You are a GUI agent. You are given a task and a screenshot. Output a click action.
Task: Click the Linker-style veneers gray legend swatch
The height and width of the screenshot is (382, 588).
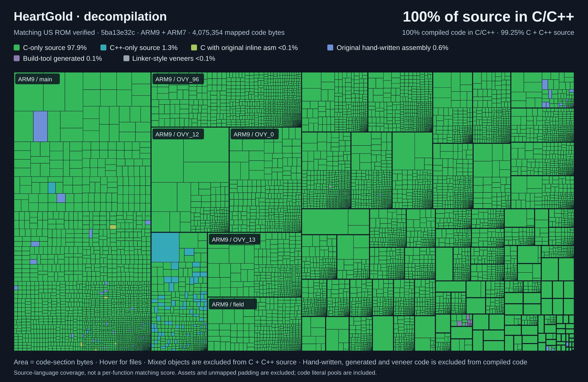tap(126, 59)
